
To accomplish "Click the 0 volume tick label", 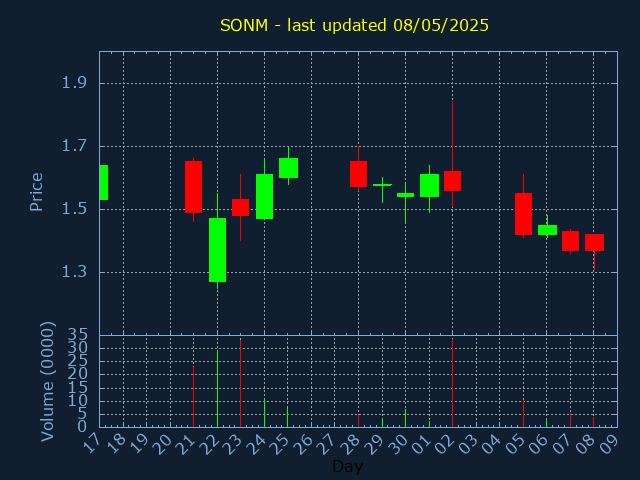I will point(82,426).
